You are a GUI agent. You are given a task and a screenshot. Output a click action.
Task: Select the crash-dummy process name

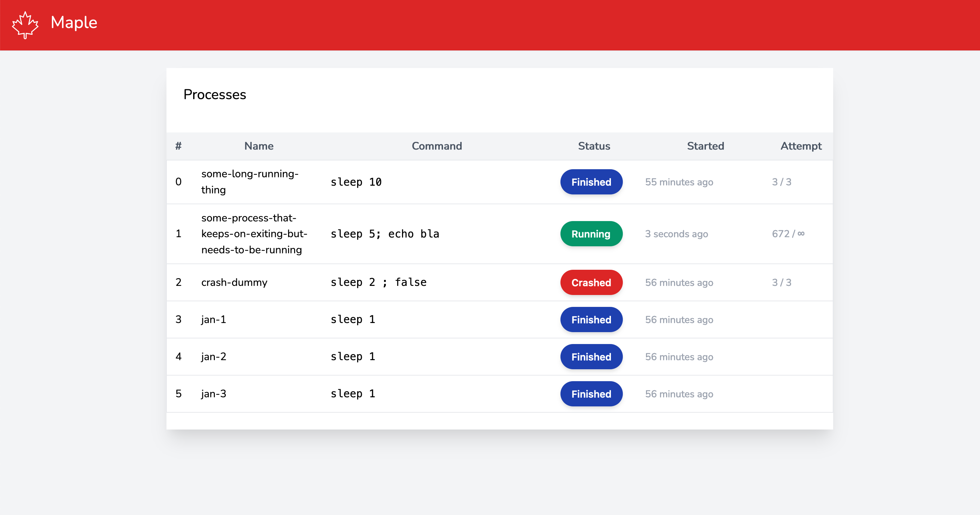234,282
